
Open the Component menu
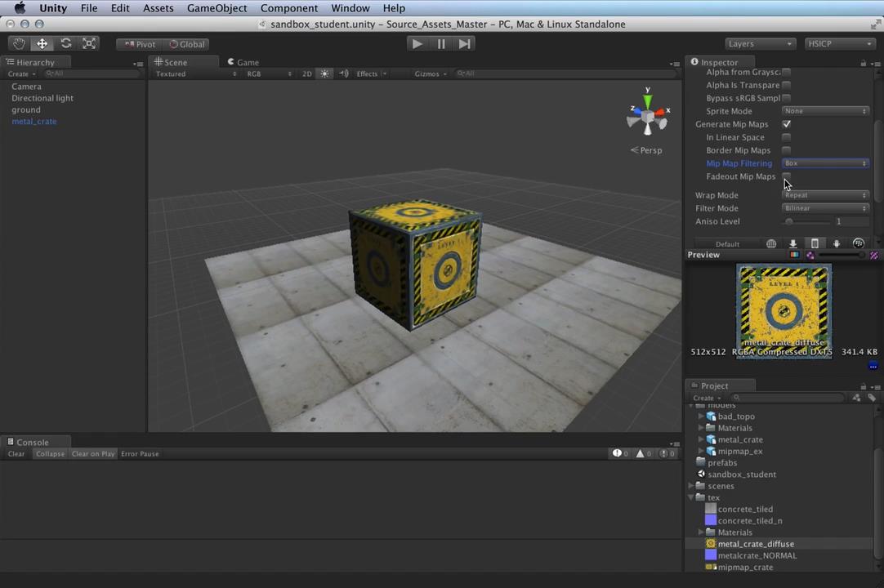(x=289, y=8)
